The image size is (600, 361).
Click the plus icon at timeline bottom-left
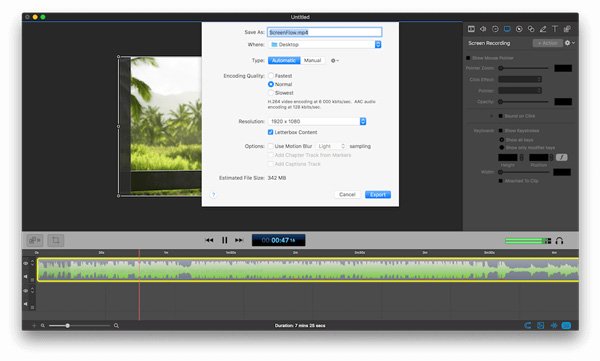click(34, 326)
